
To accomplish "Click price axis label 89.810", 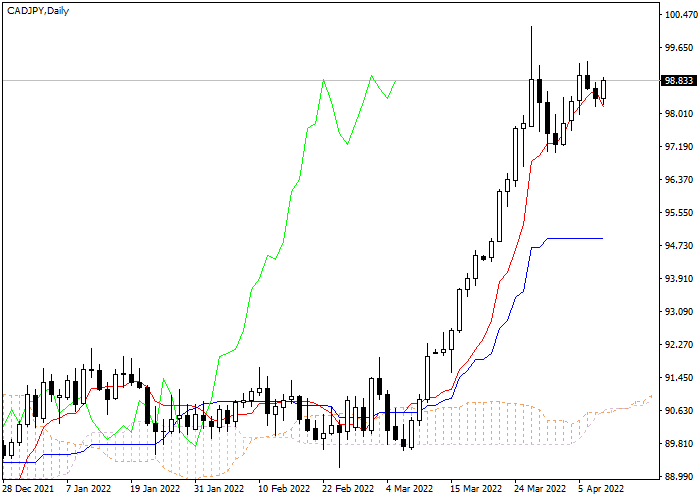I will (679, 444).
